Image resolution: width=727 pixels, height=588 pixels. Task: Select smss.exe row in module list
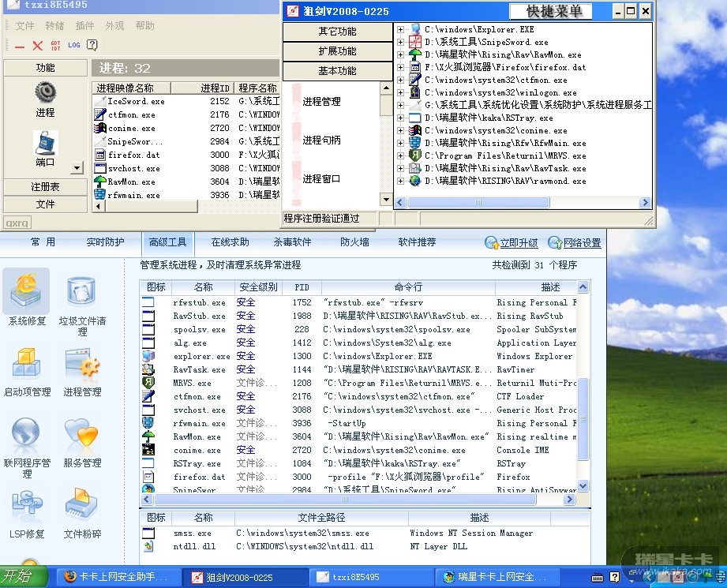coord(365,534)
